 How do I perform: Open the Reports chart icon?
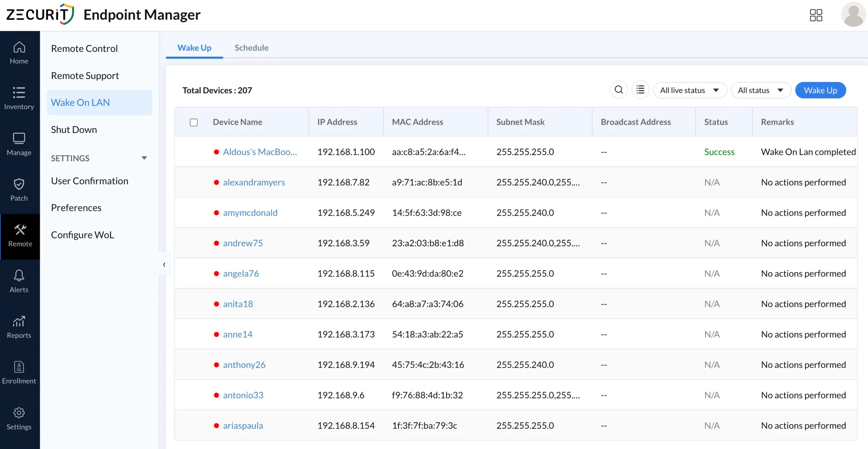[19, 321]
